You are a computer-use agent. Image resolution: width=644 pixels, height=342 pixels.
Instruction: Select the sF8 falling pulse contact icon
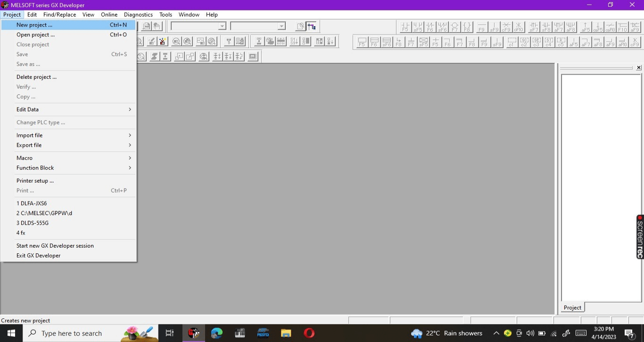pos(546,26)
